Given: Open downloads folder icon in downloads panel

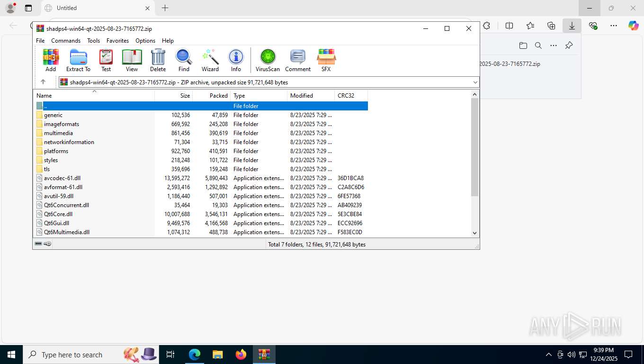Looking at the screenshot, I should coord(523,45).
